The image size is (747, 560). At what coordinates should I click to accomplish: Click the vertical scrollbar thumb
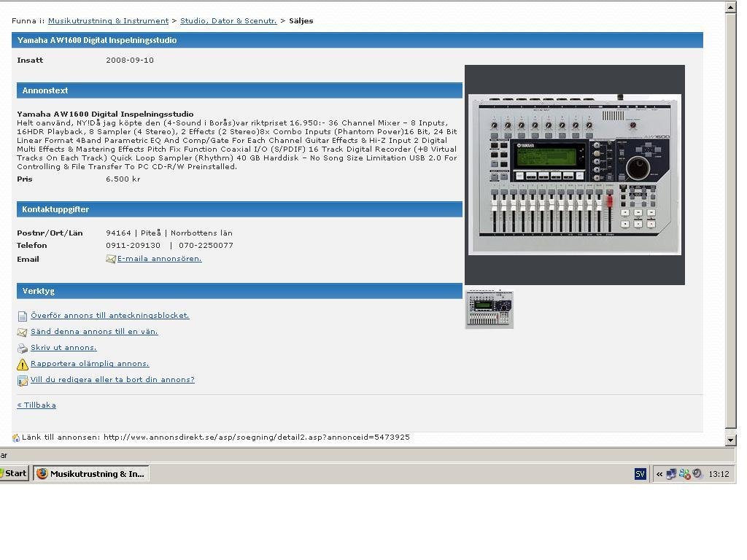click(x=731, y=220)
